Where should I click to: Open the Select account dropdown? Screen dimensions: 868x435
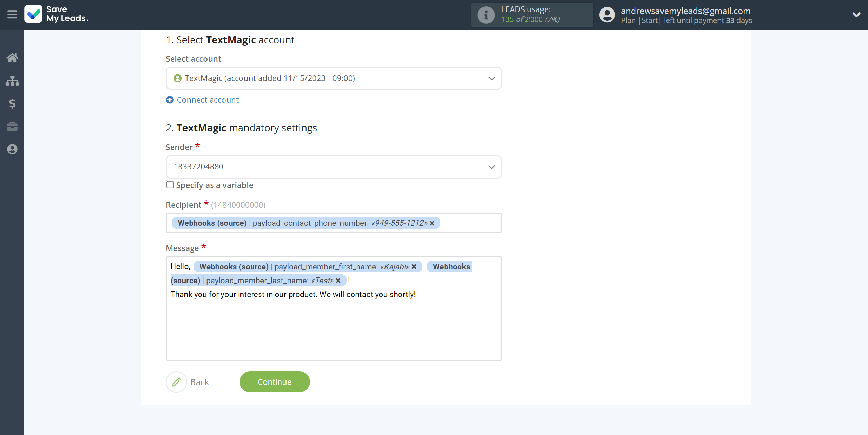coord(334,78)
